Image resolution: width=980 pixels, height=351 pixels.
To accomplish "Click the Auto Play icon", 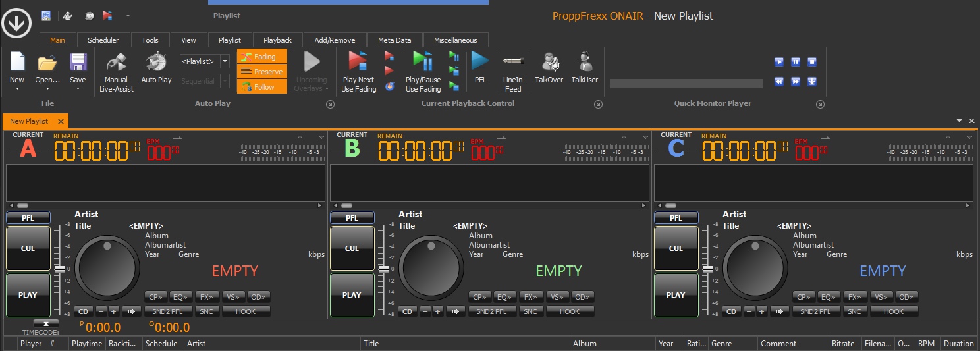I will point(156,63).
